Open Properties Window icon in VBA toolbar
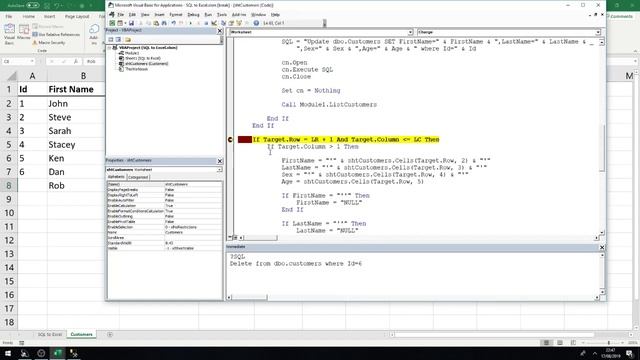640x360 pixels. click(x=231, y=23)
